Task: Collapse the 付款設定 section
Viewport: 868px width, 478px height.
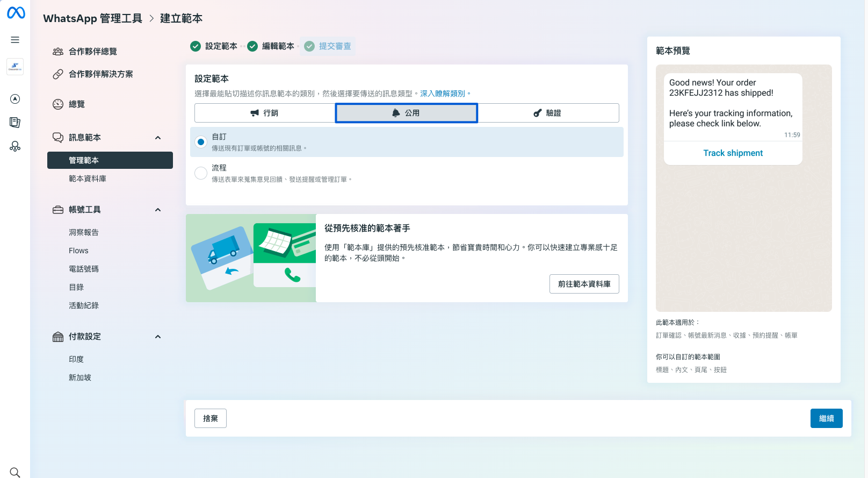Action: pyautogui.click(x=158, y=337)
